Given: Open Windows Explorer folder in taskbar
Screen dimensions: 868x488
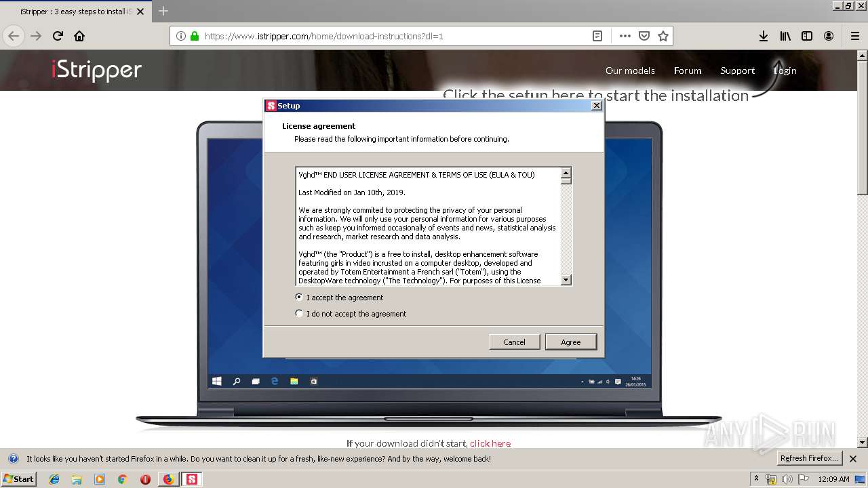Looking at the screenshot, I should pyautogui.click(x=77, y=479).
